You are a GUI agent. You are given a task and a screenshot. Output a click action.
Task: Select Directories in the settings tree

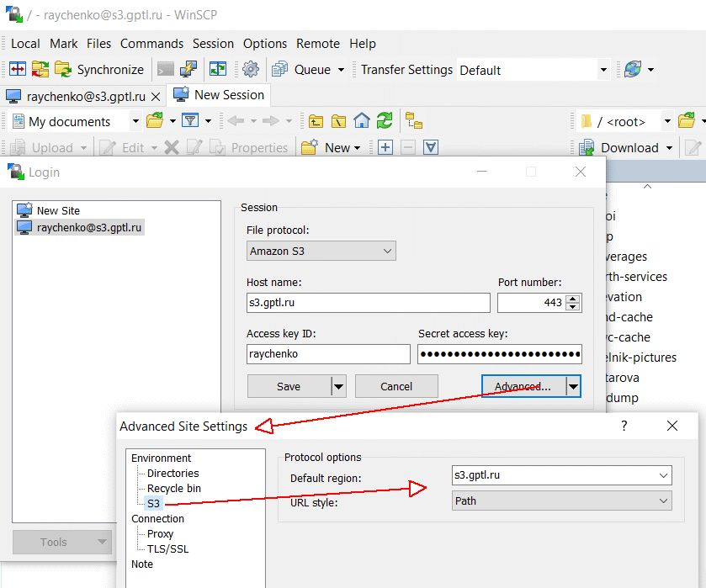coord(173,474)
